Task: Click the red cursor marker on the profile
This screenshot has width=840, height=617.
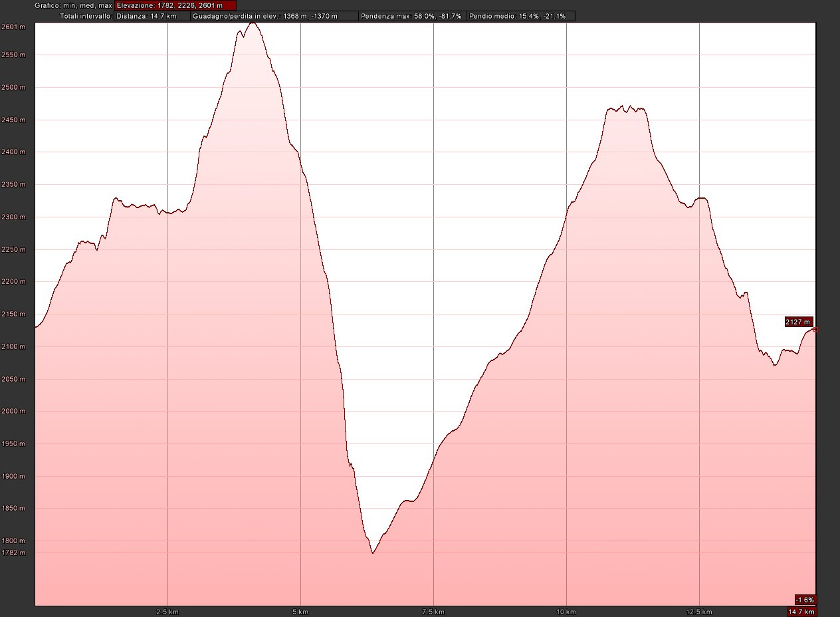Action: point(815,330)
